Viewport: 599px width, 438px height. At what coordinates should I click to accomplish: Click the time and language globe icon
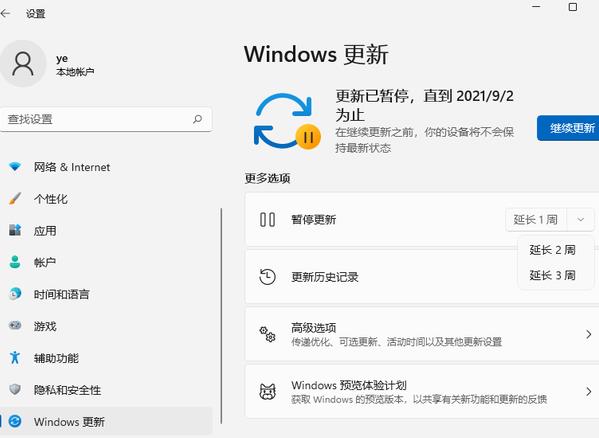[15, 294]
